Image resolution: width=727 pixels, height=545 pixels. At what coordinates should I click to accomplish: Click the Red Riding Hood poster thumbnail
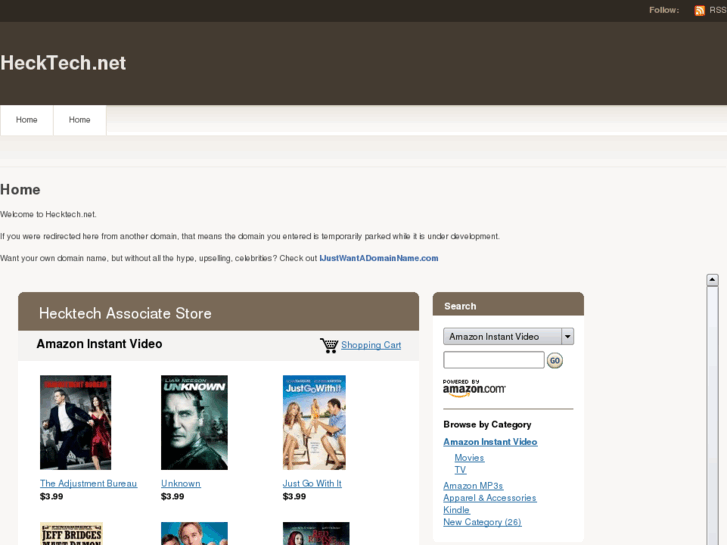pos(316,533)
